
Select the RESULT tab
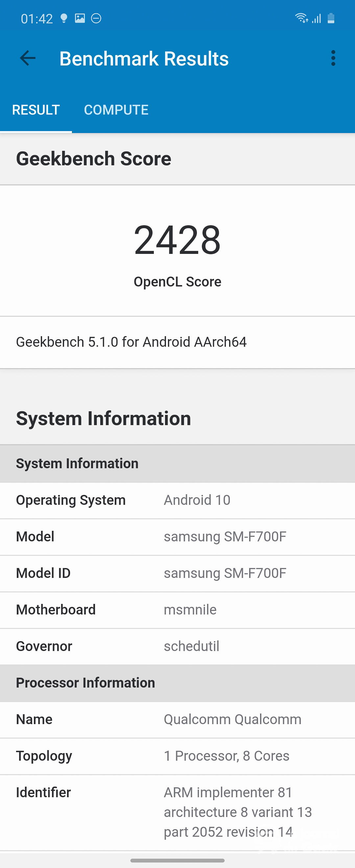coord(36,110)
